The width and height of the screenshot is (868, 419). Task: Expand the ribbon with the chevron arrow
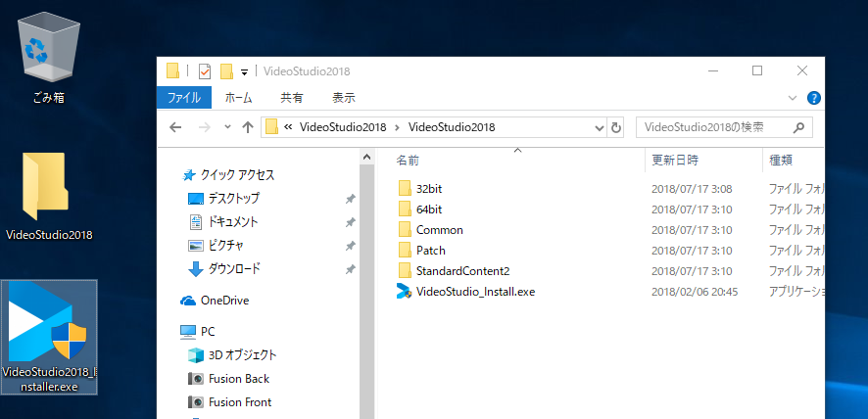point(793,98)
